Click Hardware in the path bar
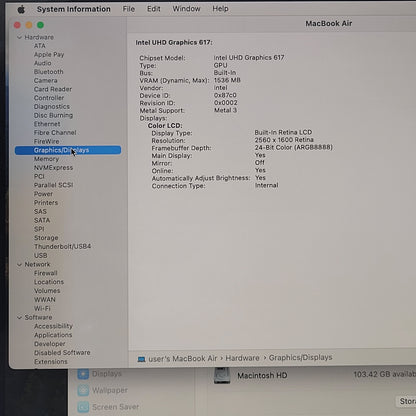The image size is (416, 416). 242,358
